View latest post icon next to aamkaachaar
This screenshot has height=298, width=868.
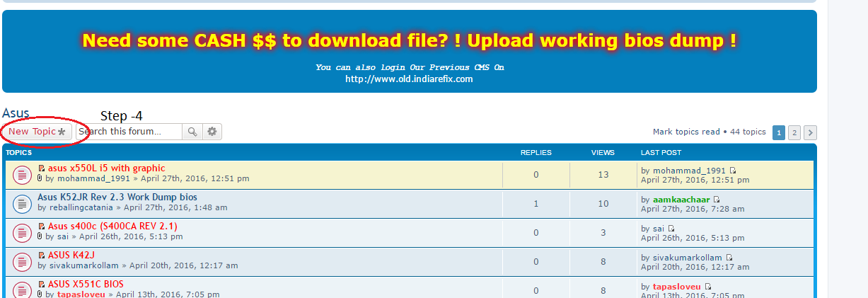[x=717, y=200]
